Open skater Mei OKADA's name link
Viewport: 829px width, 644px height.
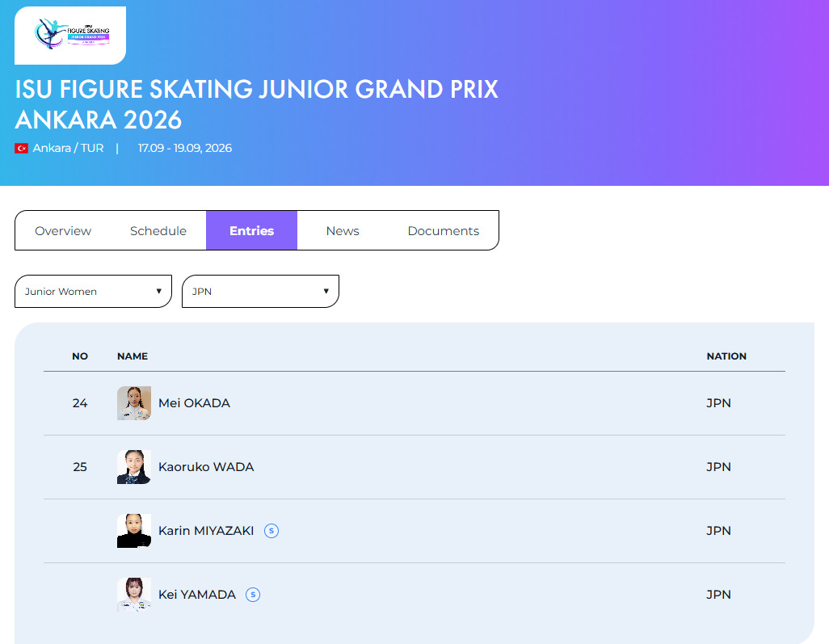[x=194, y=403]
